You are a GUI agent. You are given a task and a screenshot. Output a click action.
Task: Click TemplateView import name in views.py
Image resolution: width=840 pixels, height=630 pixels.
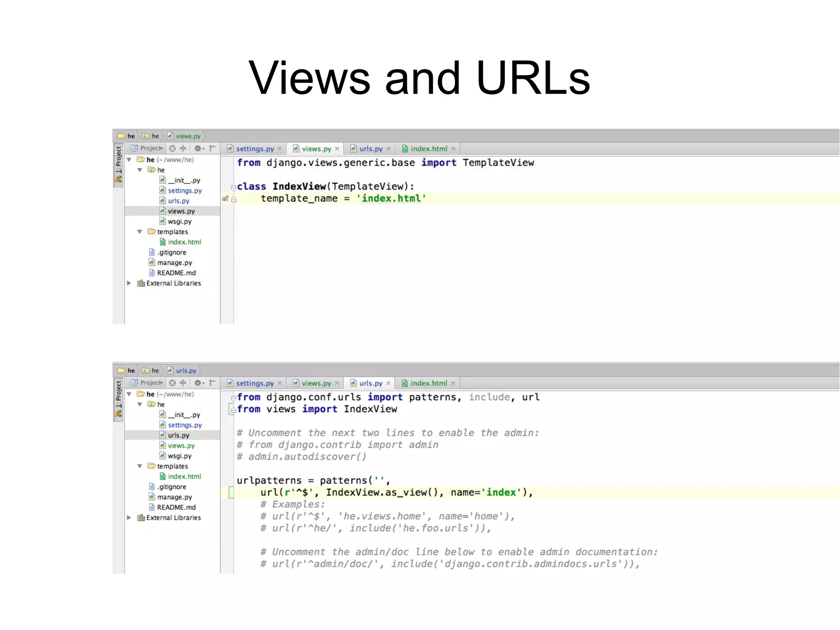498,163
